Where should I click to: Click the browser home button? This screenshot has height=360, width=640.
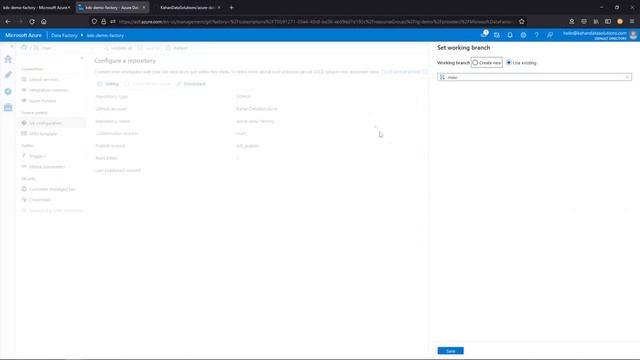pos(44,21)
